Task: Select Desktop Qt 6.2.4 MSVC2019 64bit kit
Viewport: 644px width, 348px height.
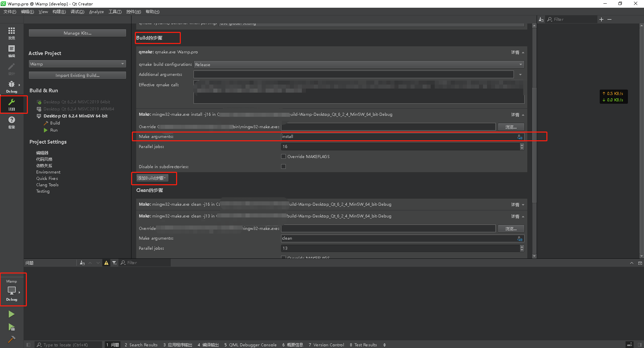Action: click(77, 102)
